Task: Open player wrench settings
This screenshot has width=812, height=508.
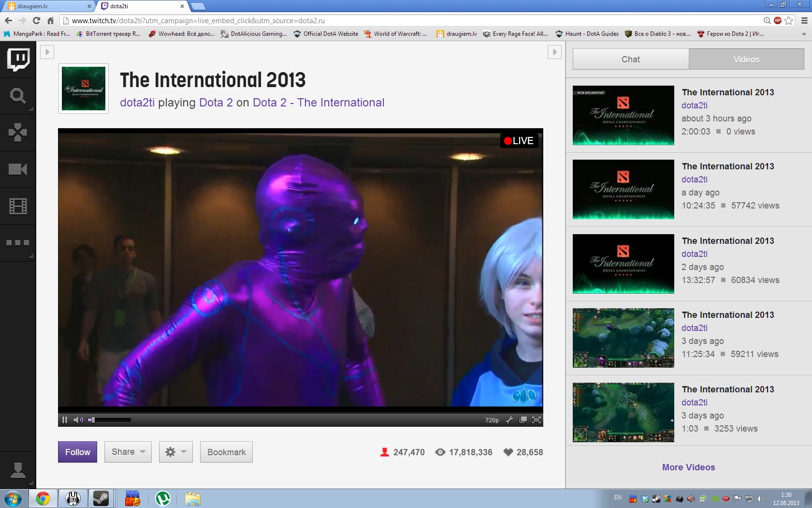Action: pyautogui.click(x=509, y=420)
